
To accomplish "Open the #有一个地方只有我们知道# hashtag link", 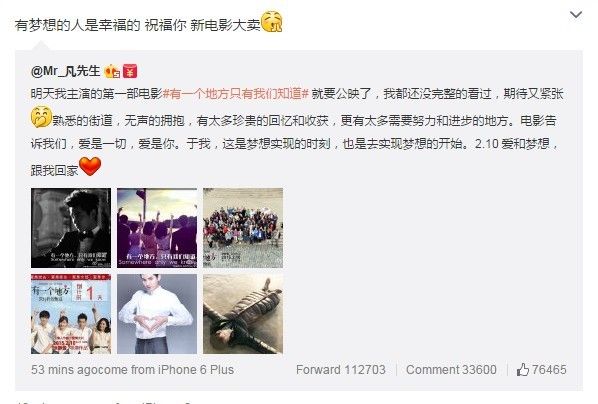I will pos(236,94).
